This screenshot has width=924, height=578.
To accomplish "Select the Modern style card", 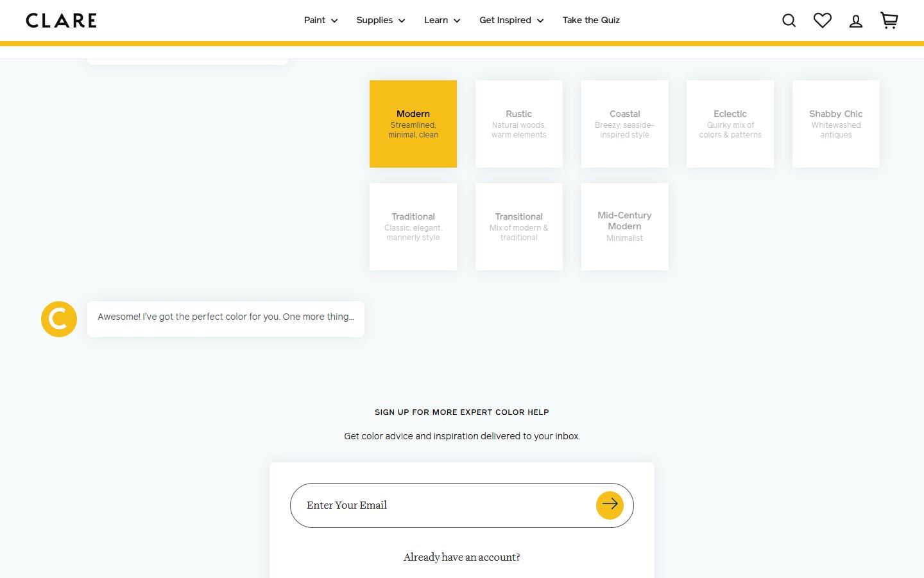I will pyautogui.click(x=413, y=124).
